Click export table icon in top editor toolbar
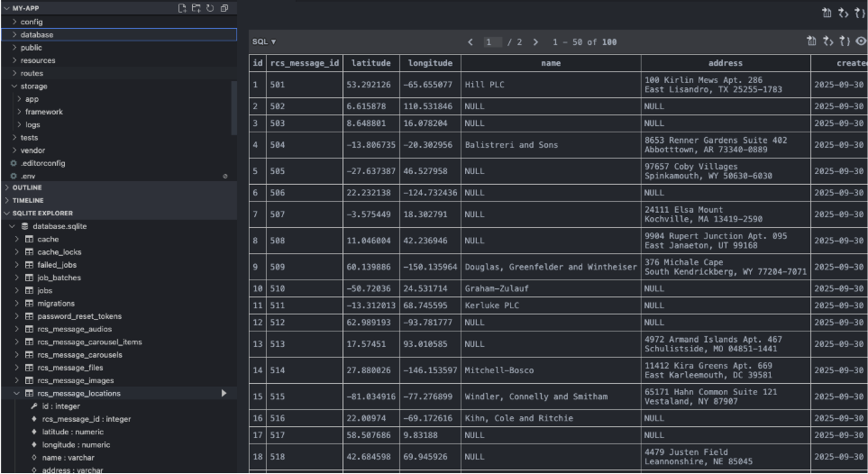The height and width of the screenshot is (474, 868). pyautogui.click(x=827, y=13)
